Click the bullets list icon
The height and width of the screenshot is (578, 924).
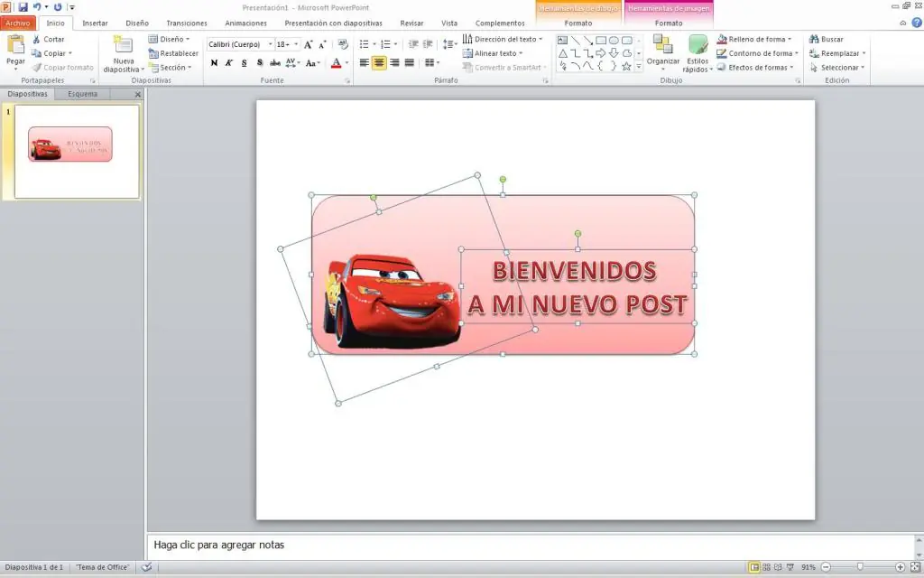point(365,44)
